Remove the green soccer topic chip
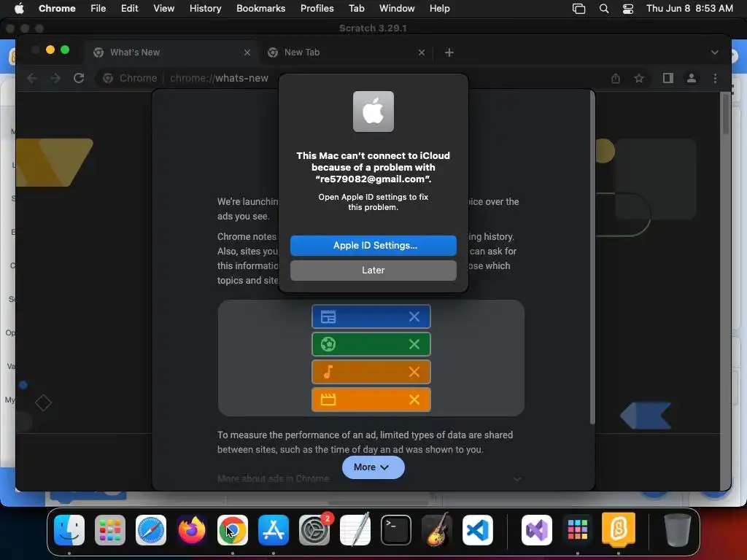The image size is (747, 560). [414, 344]
